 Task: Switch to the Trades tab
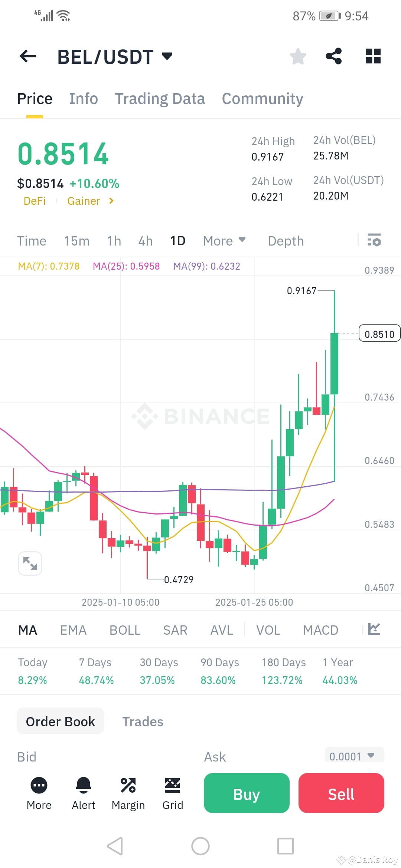[143, 721]
